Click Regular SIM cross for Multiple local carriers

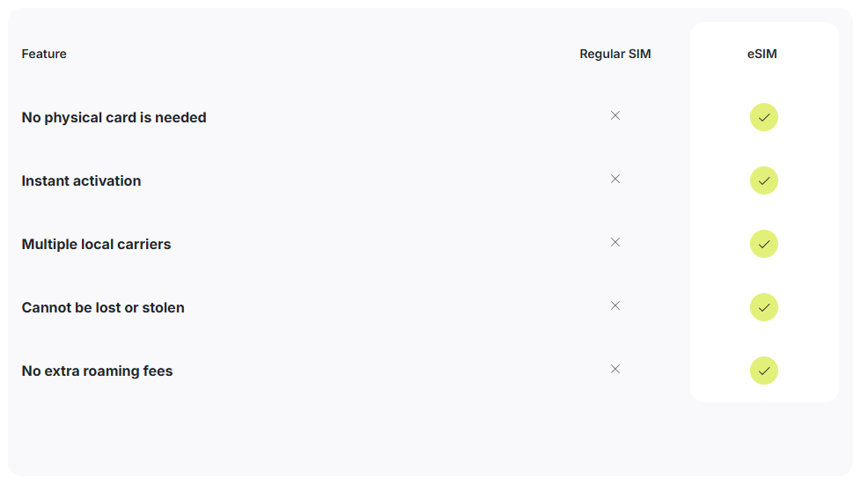coord(615,242)
